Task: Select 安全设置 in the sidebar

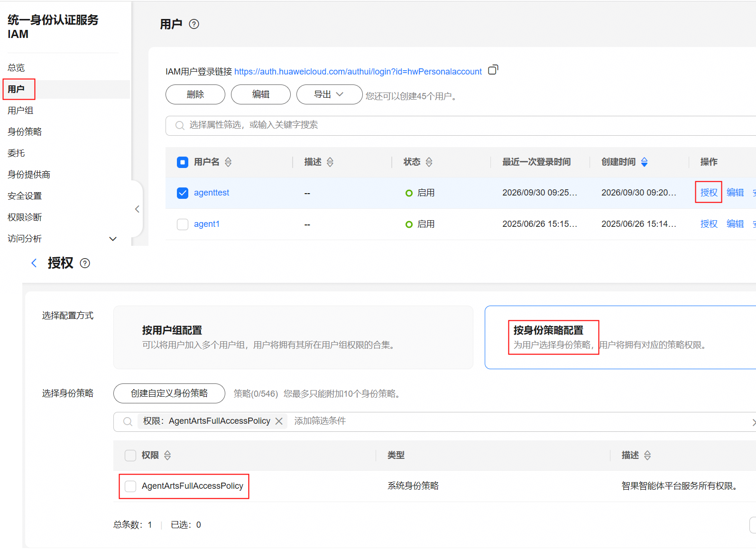Action: click(25, 196)
